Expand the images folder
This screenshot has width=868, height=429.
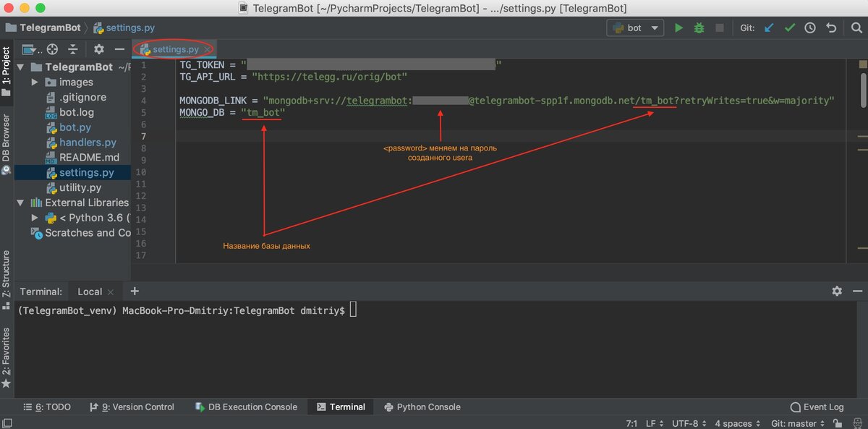click(x=34, y=82)
